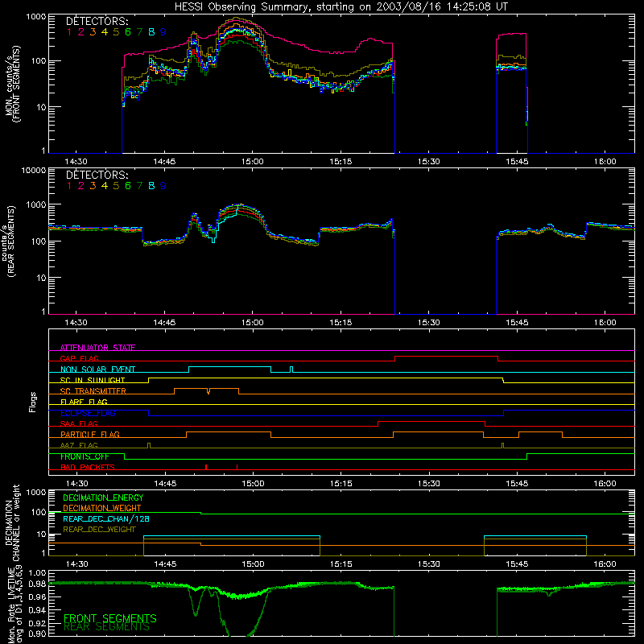Screen dimensions: 644x644
Task: Choose detector 6 in rear segments legend
Action: pyautogui.click(x=128, y=186)
